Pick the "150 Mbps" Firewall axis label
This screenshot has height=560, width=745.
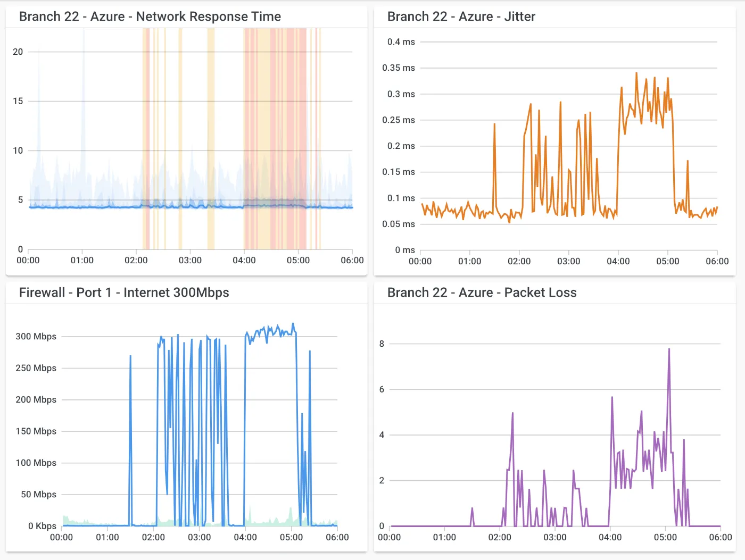(36, 431)
